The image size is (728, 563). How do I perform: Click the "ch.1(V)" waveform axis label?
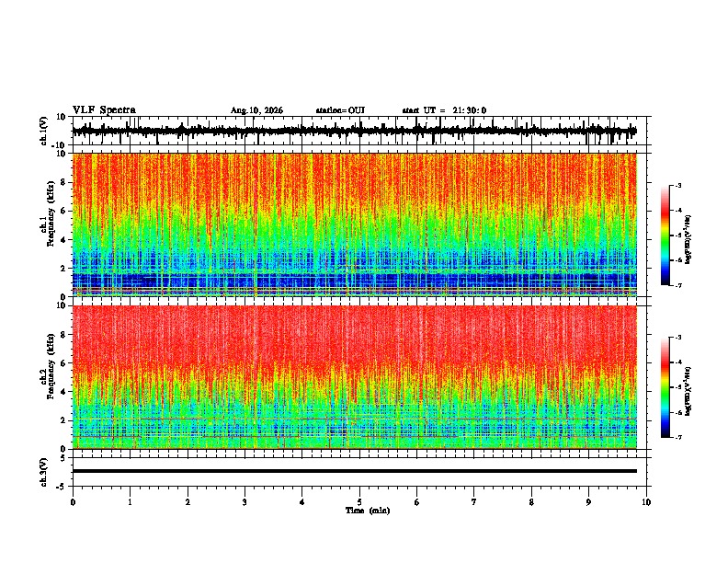click(44, 131)
